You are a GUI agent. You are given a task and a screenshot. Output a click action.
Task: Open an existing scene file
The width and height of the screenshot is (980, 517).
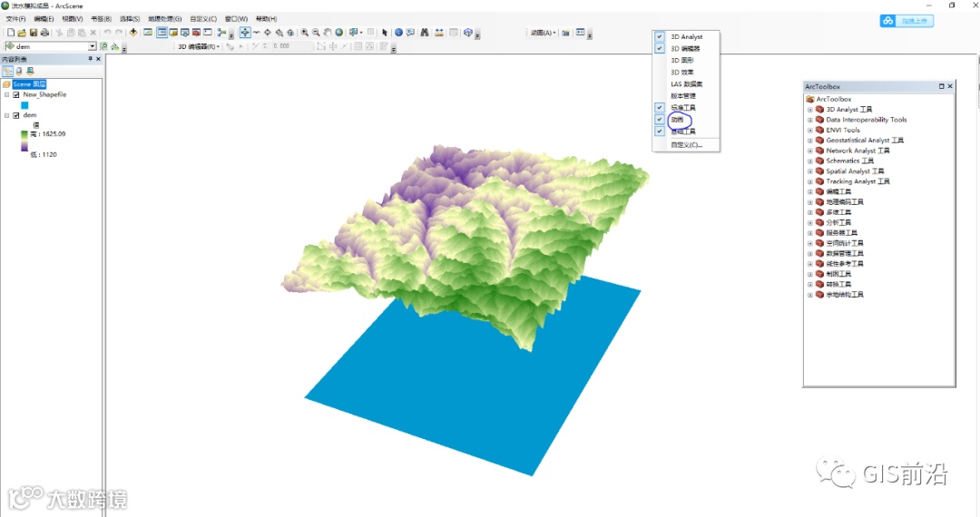[22, 33]
